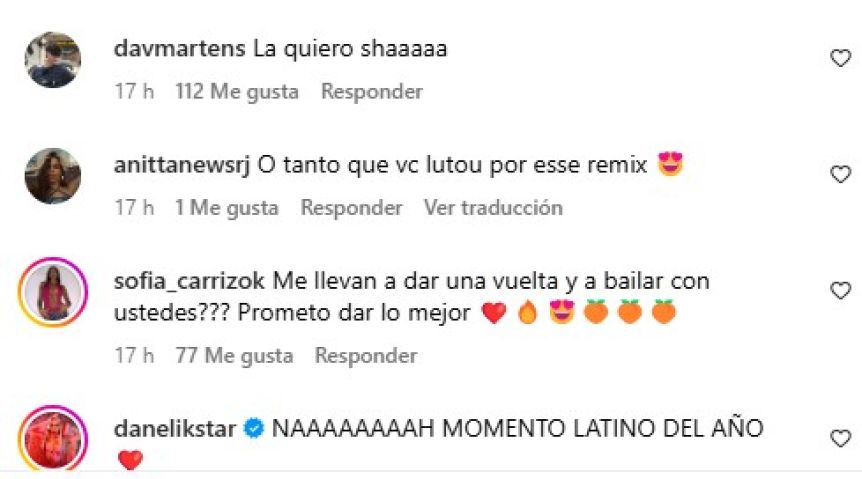Screen dimensions: 862x479
Task: Click Ver traducción on anittanewsrj's comment
Action: [x=493, y=208]
